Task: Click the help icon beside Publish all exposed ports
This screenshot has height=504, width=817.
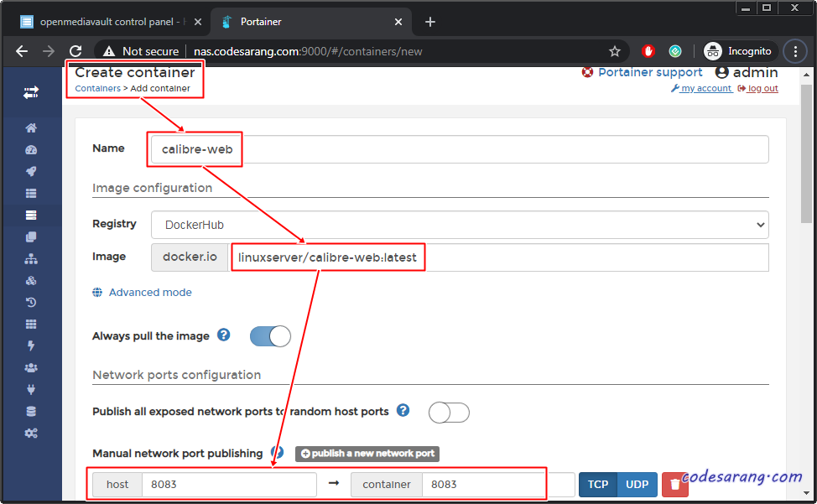Action: tap(403, 410)
